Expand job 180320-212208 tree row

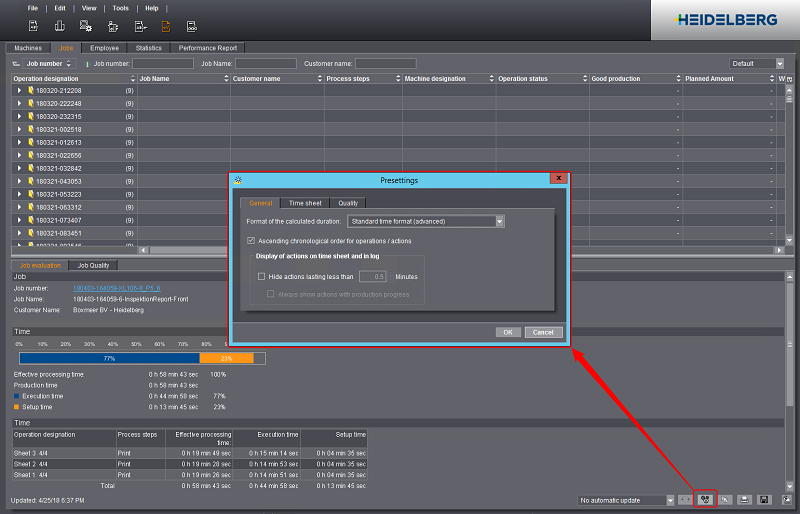pos(19,90)
